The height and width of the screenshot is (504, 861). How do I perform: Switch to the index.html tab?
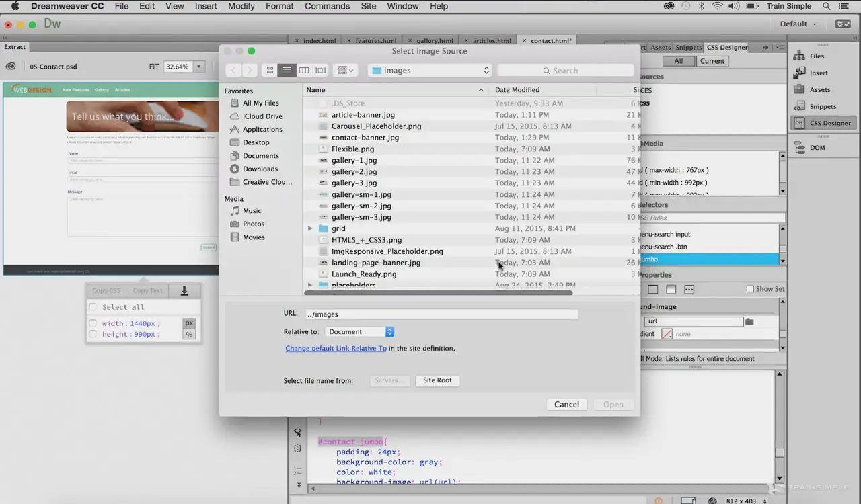click(319, 40)
